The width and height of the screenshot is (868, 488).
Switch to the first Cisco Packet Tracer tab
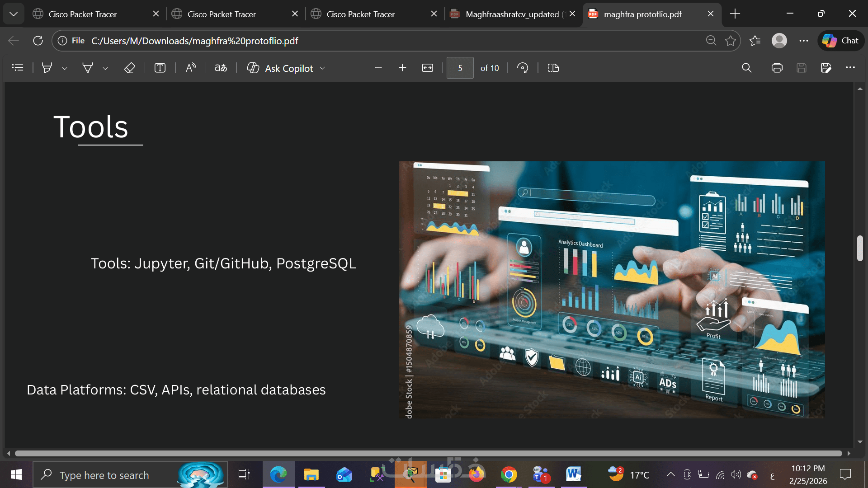click(x=83, y=14)
